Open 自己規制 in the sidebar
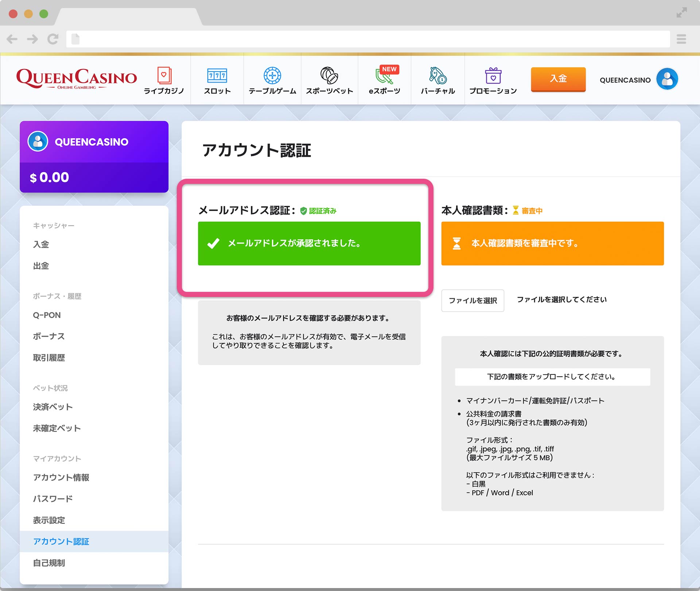This screenshot has width=700, height=591. coord(49,563)
